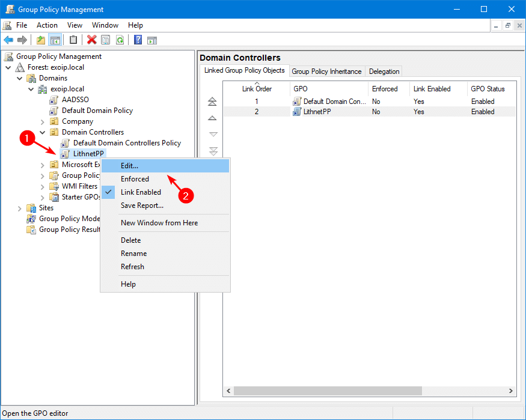Viewport: 526px width, 420px height.
Task: Click the Up one level folder icon
Action: (x=41, y=40)
